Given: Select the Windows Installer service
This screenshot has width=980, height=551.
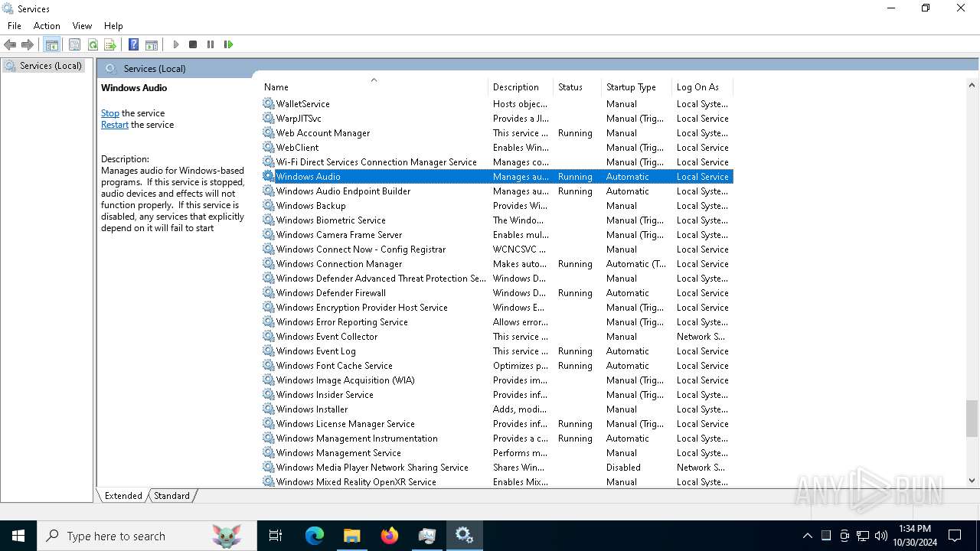Looking at the screenshot, I should click(x=497, y=409).
